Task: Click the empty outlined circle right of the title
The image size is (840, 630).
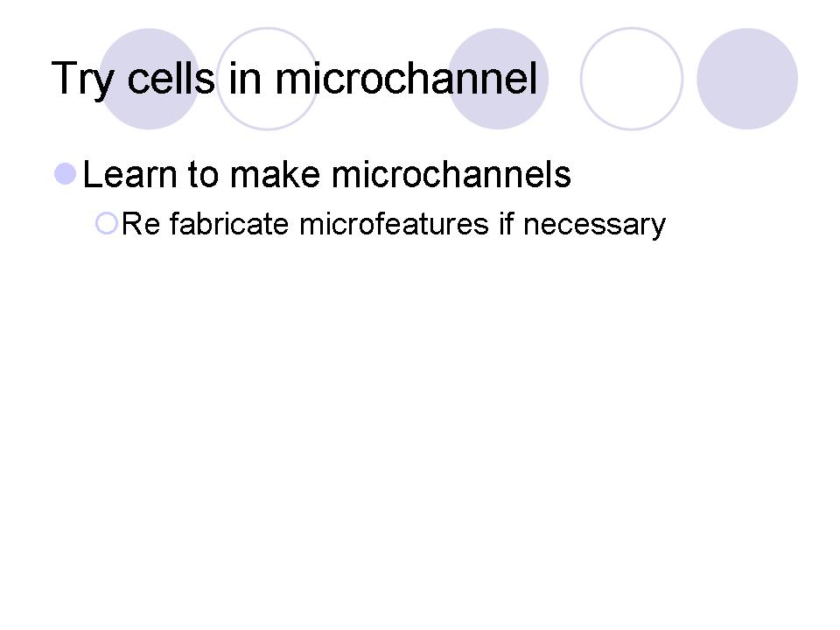Action: click(631, 79)
